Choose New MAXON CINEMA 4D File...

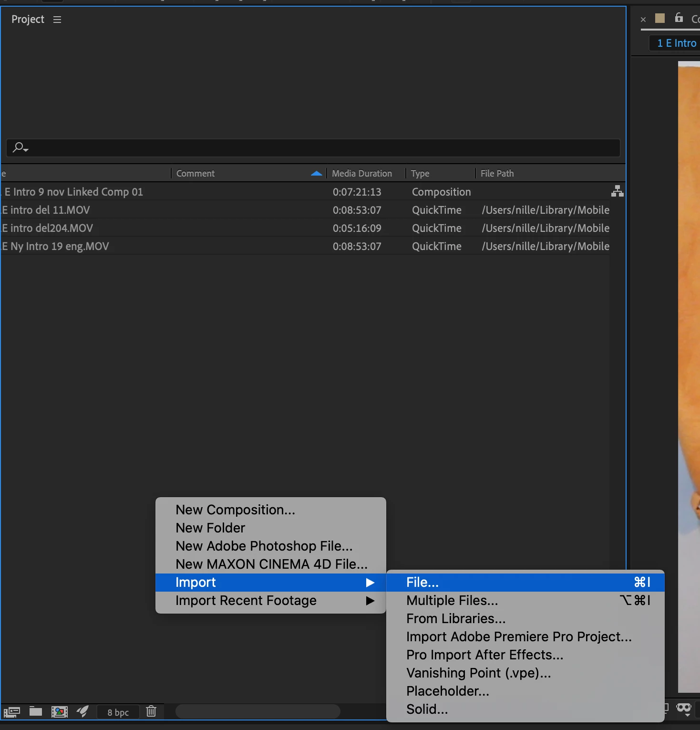coord(271,564)
